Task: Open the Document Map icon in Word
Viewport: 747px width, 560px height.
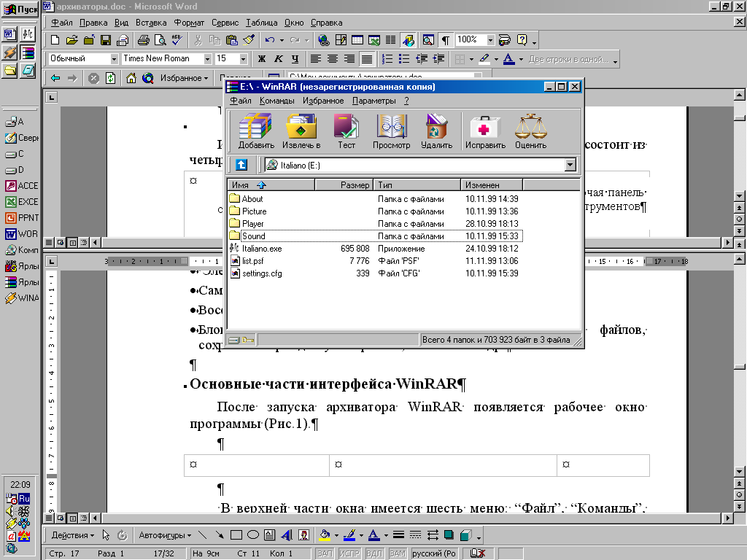Action: click(428, 40)
